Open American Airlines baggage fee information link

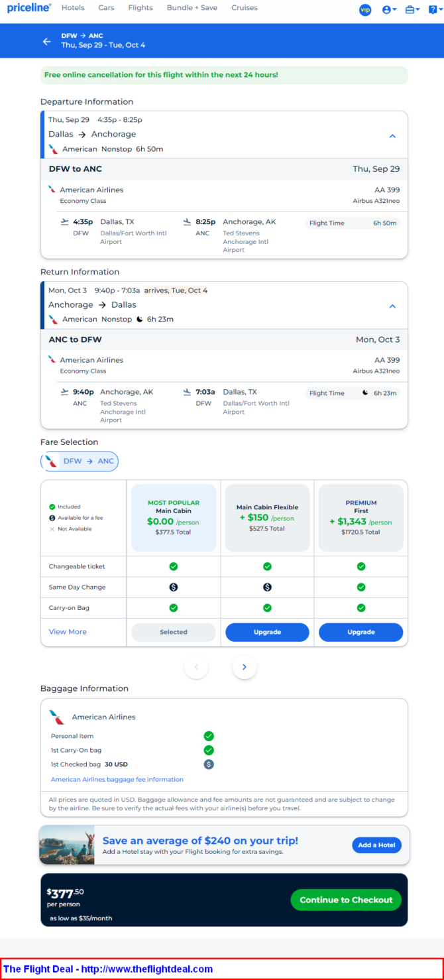117,780
